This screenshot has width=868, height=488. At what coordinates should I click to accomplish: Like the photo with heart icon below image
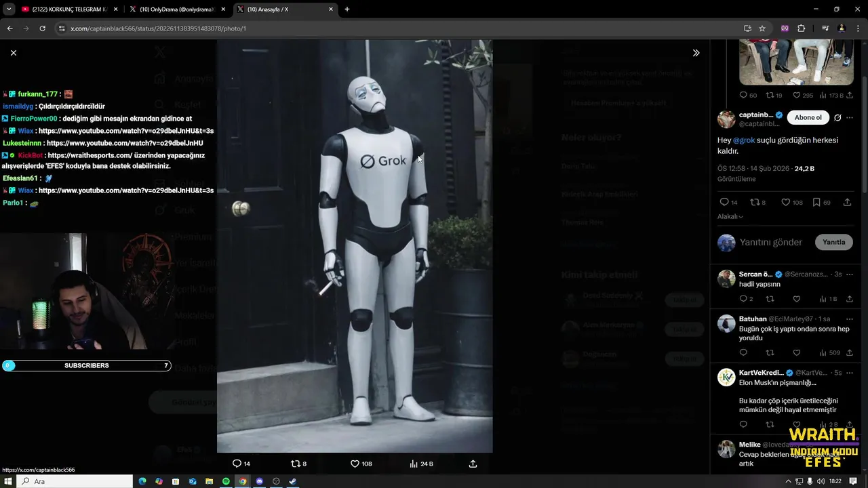(361, 464)
